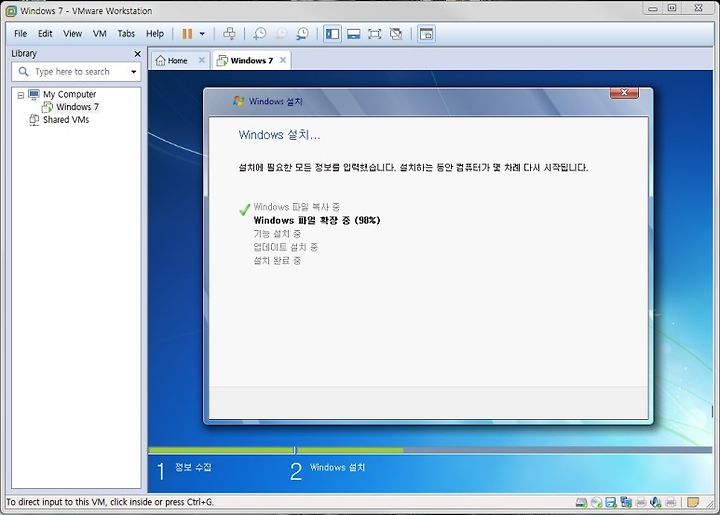Image resolution: width=720 pixels, height=515 pixels.
Task: Click the sound card status icon
Action: (656, 503)
